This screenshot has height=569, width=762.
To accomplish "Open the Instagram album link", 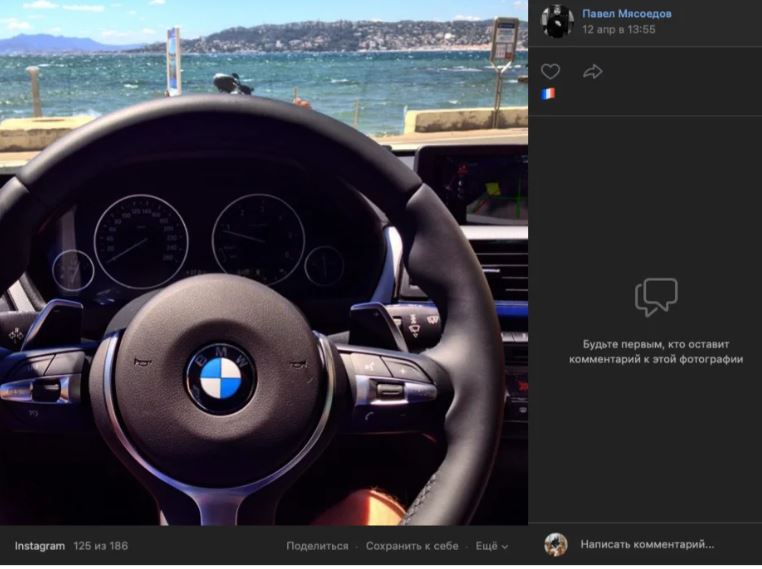I will [x=40, y=546].
